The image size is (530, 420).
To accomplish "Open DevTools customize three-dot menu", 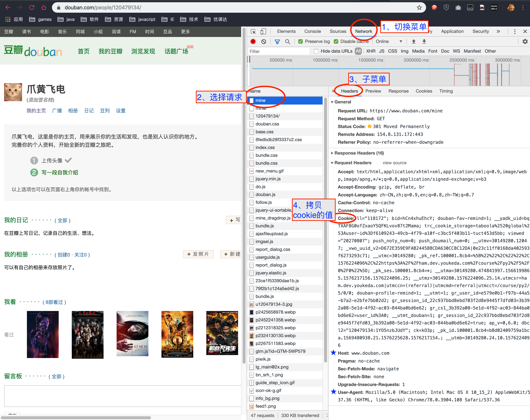I will [x=515, y=31].
